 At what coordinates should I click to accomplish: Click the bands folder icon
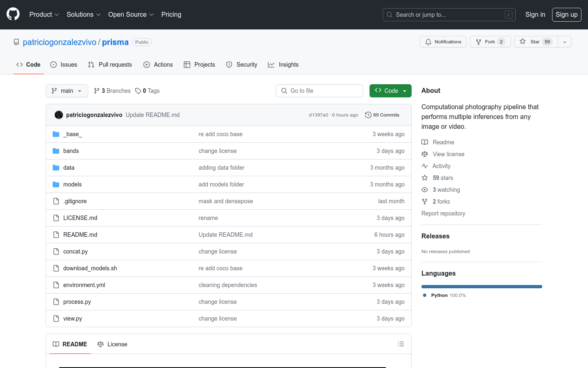pyautogui.click(x=56, y=151)
